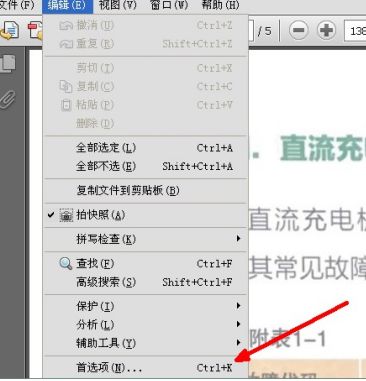Choose 全部选定(L) from the Edit menu
This screenshot has width=366, height=381.
[x=146, y=148]
